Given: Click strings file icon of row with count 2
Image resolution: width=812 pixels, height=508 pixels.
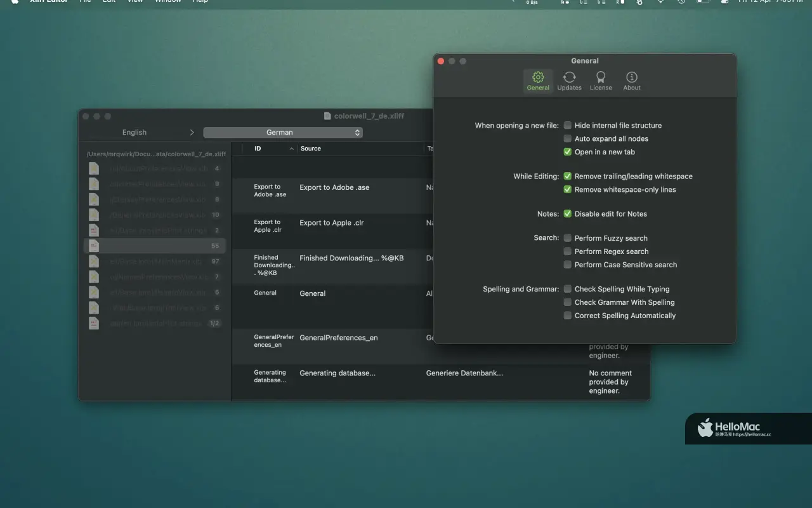Looking at the screenshot, I should coord(94,230).
